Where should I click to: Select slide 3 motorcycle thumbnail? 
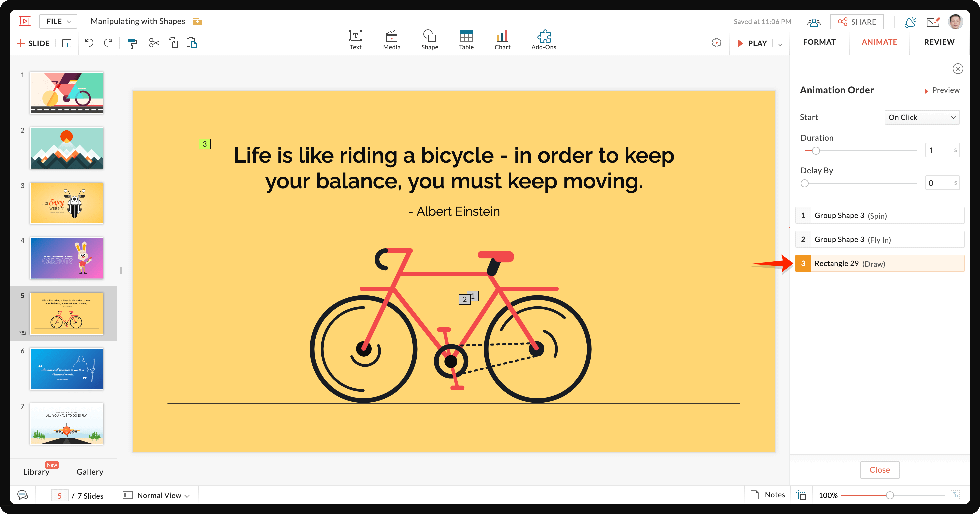67,203
